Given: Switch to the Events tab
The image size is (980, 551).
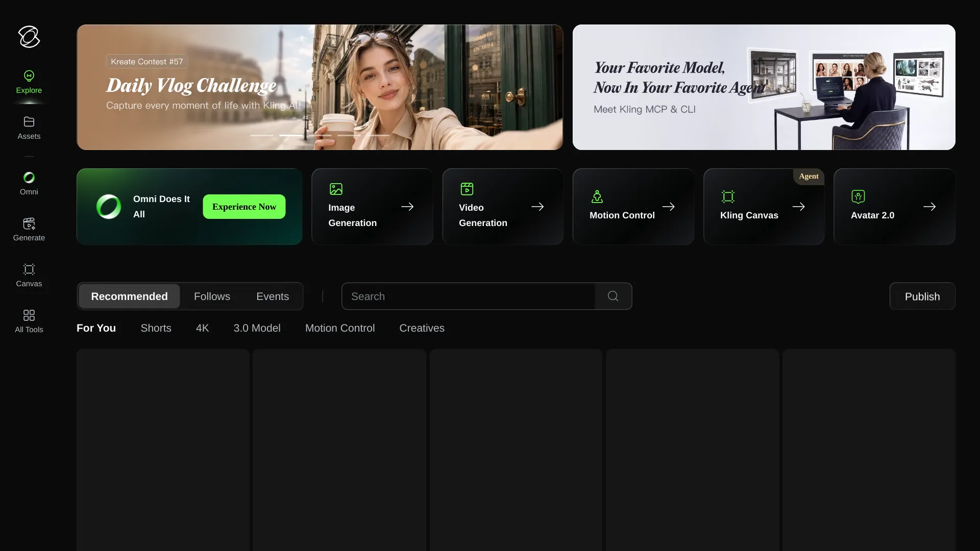Looking at the screenshot, I should [273, 296].
